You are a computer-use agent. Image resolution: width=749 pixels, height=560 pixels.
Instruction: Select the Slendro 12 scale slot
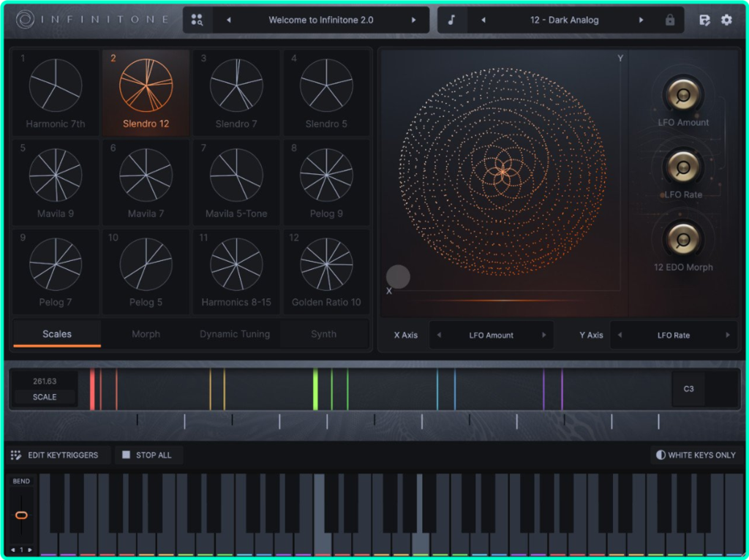click(146, 93)
